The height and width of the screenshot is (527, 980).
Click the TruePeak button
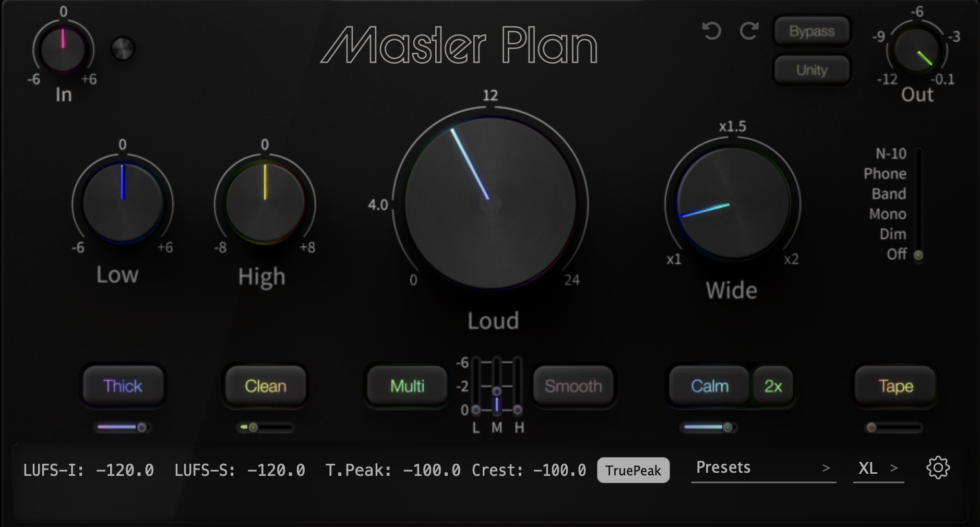tap(633, 470)
